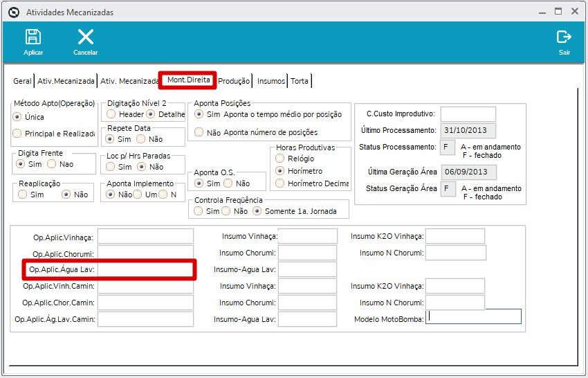Screen dimensions: 588x378
Task: Switch to the first Ativ.Mecanizada tab
Action: pos(66,81)
